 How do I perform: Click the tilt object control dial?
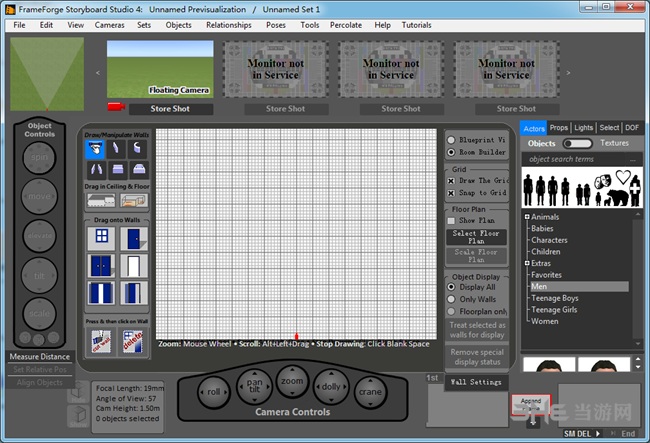[39, 275]
